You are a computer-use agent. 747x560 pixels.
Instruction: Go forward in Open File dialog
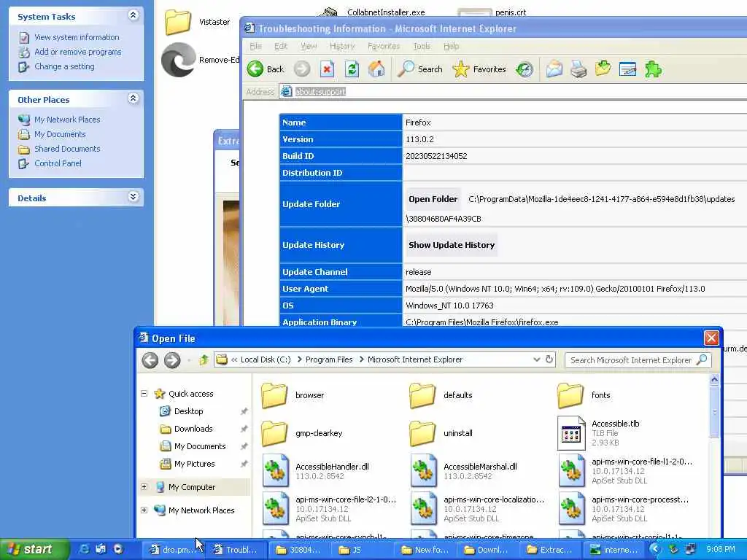172,360
